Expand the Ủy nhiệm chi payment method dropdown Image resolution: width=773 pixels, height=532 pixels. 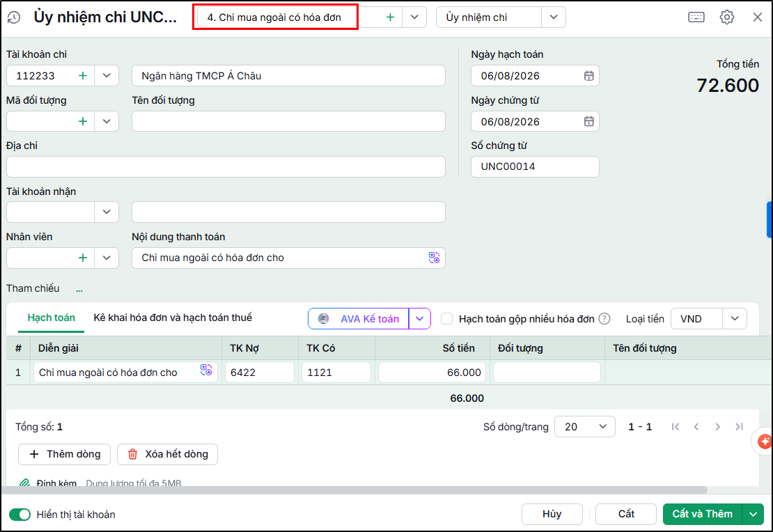pos(554,17)
